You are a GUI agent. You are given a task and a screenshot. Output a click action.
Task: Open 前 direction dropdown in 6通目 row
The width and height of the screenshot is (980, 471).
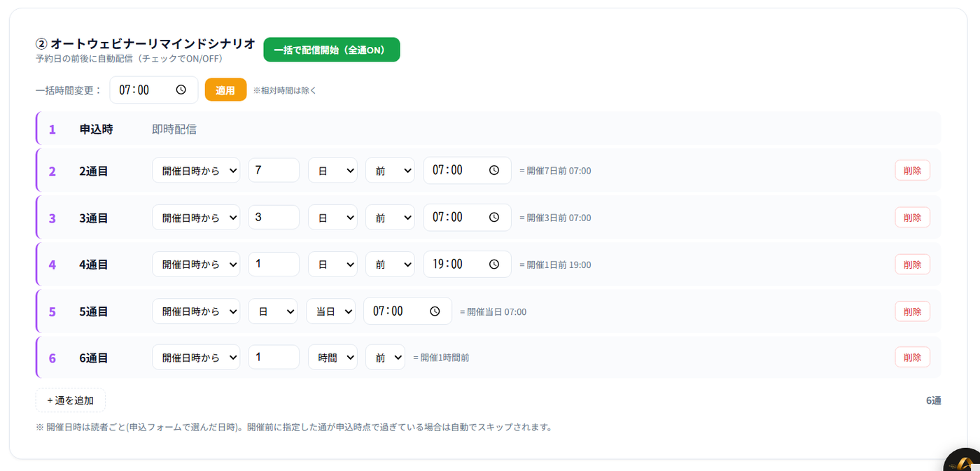[x=385, y=357]
